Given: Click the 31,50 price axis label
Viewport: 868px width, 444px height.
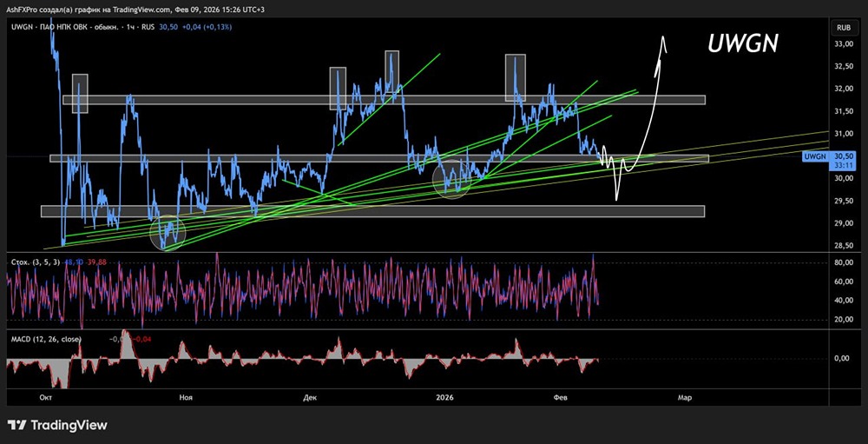Looking at the screenshot, I should click(843, 111).
